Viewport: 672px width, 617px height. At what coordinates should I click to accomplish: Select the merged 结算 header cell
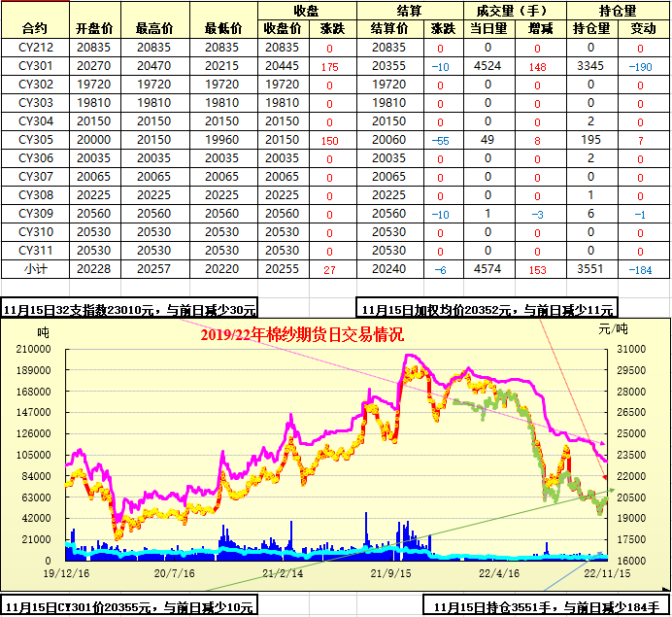(409, 10)
